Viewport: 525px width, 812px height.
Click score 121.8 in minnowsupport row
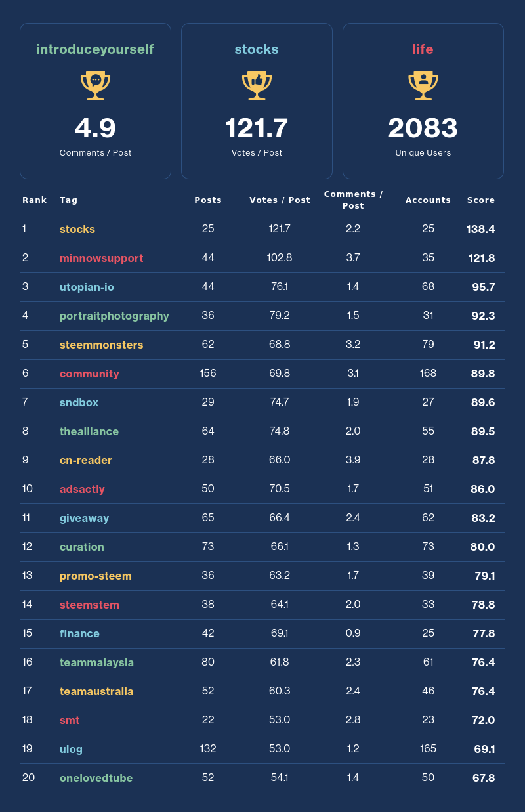tap(482, 258)
